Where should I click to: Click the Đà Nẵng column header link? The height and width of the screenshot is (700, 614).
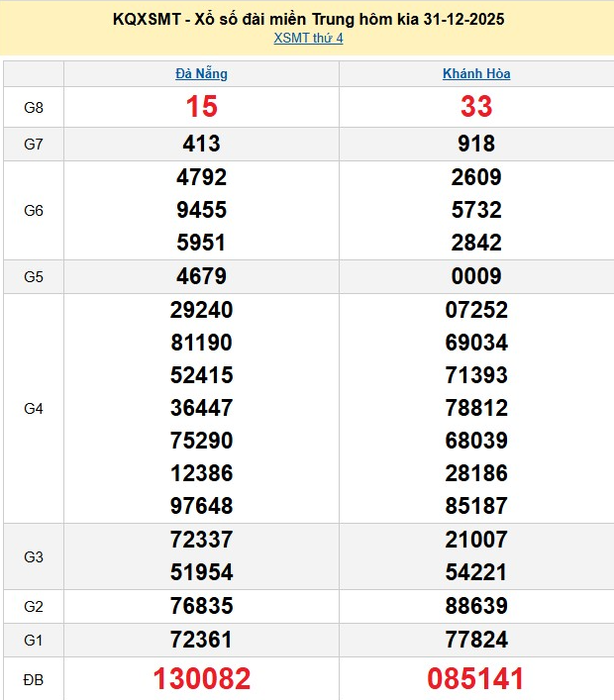point(201,73)
